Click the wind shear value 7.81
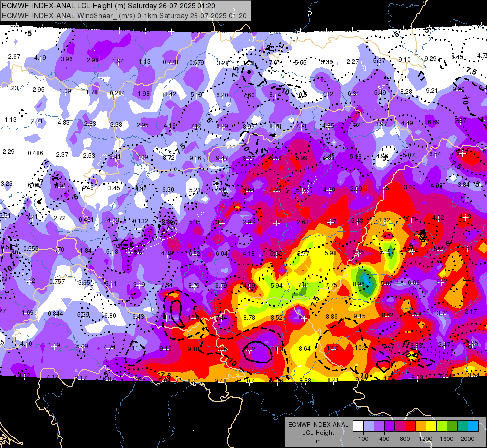Screen dimensions: 487x448 [x=304, y=285]
